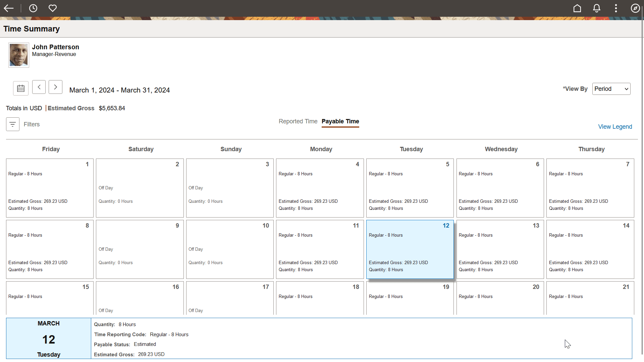Open the View By dropdown
644x362 pixels.
tap(611, 89)
